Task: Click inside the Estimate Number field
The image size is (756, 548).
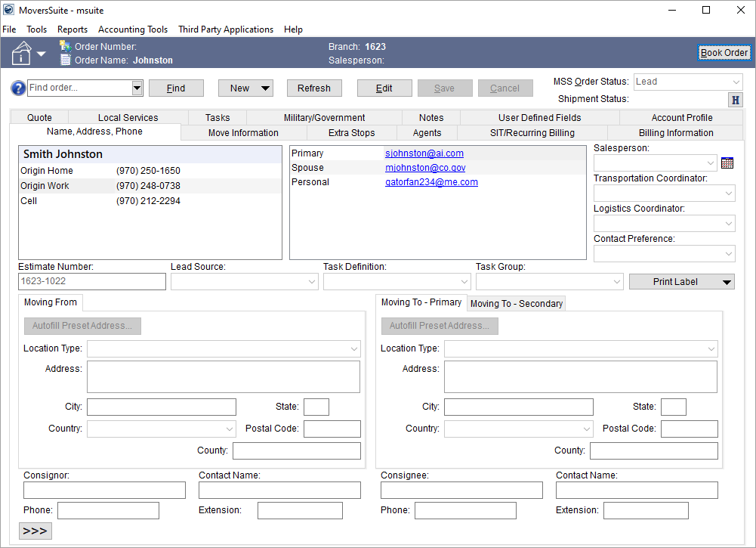Action: (x=91, y=281)
